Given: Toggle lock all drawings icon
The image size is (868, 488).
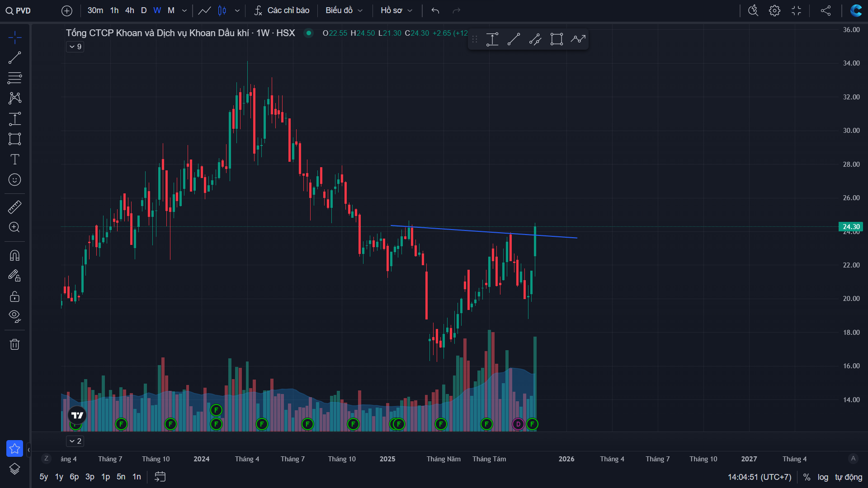Looking at the screenshot, I should point(14,296).
